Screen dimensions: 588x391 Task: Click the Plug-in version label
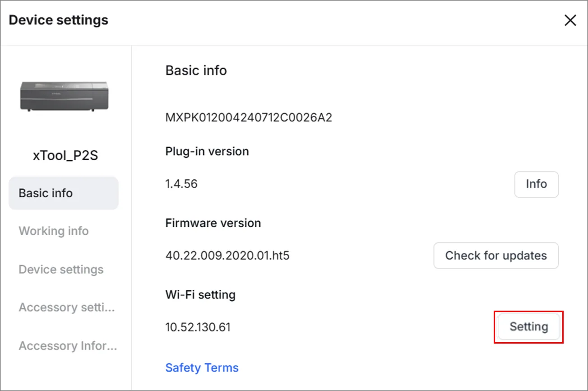tap(207, 151)
